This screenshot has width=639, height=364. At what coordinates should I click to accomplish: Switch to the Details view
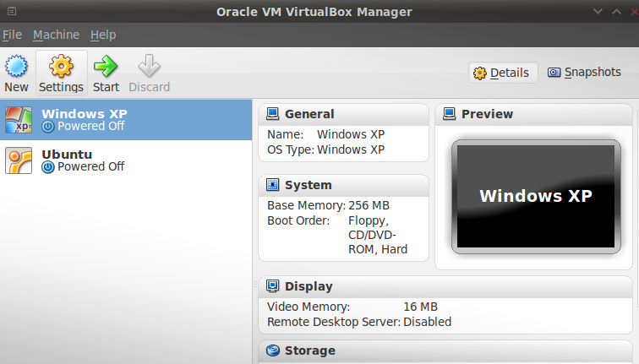pos(503,73)
